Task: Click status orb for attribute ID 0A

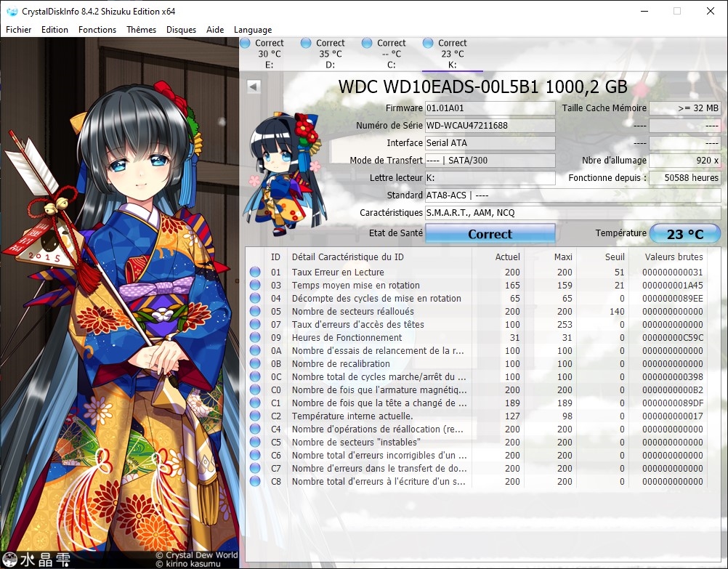Action: click(x=255, y=351)
